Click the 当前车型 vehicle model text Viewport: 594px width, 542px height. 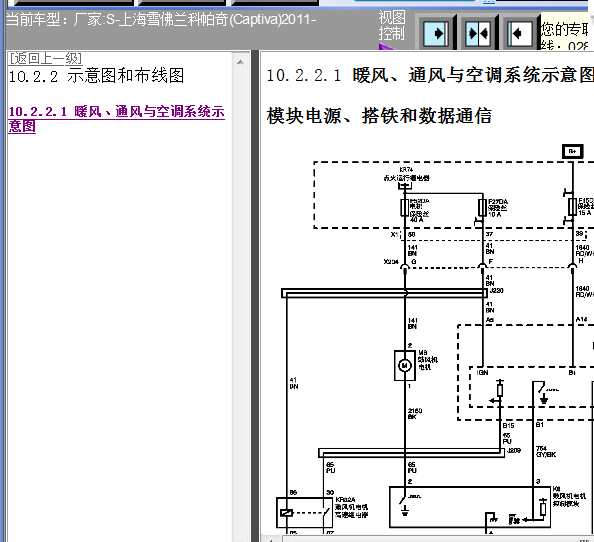point(161,19)
